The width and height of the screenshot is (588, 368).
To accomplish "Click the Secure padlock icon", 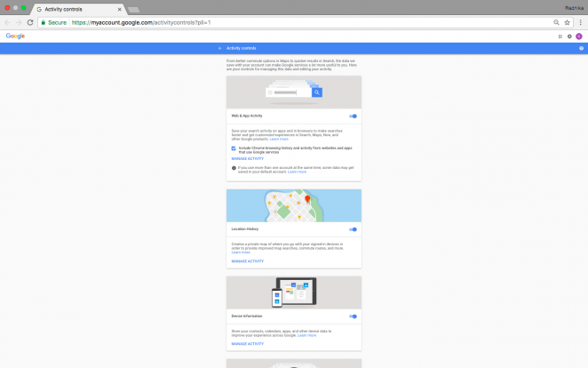I will click(44, 22).
